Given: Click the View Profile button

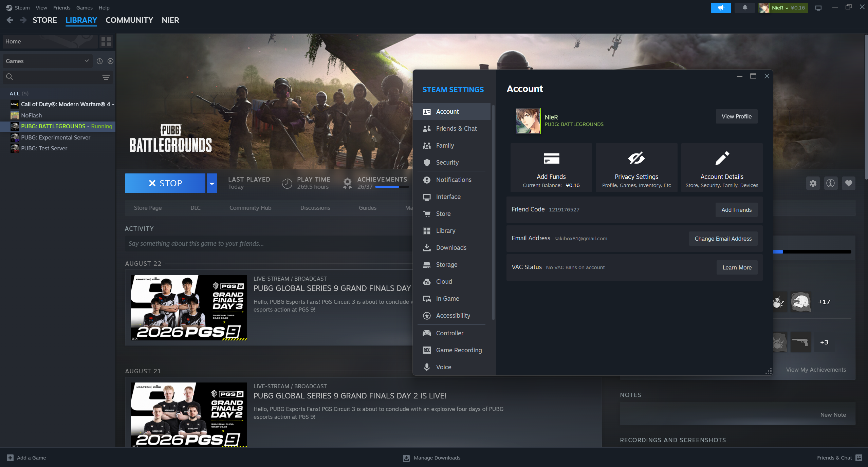Looking at the screenshot, I should [737, 116].
